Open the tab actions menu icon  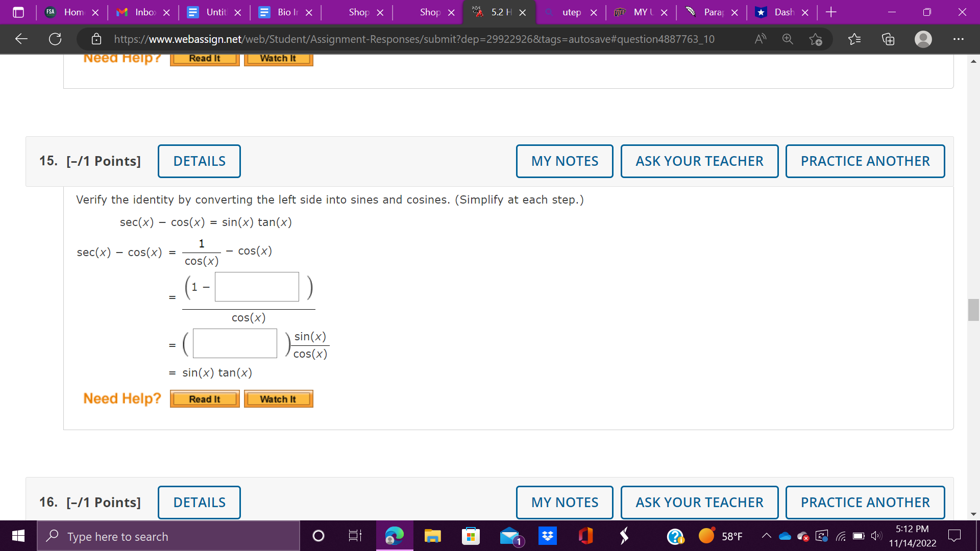click(x=18, y=12)
